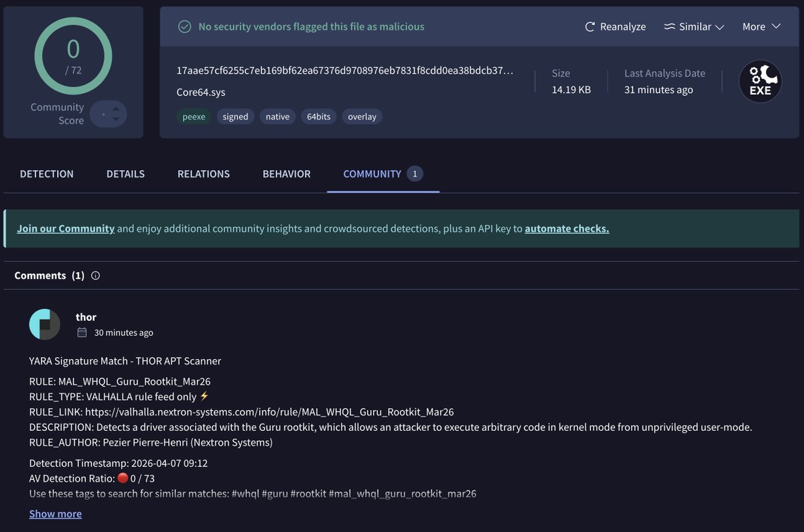Image resolution: width=804 pixels, height=532 pixels.
Task: Click the file hash text
Action: (x=345, y=70)
